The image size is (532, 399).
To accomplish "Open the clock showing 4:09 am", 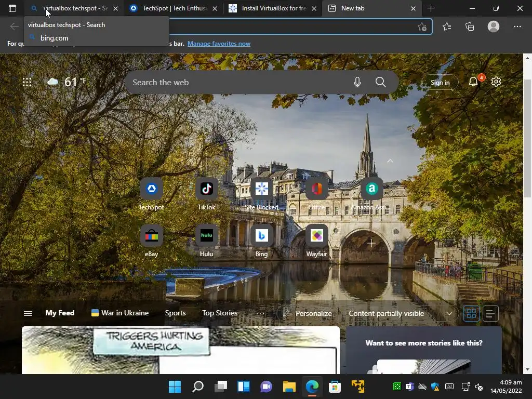I will pos(506,387).
